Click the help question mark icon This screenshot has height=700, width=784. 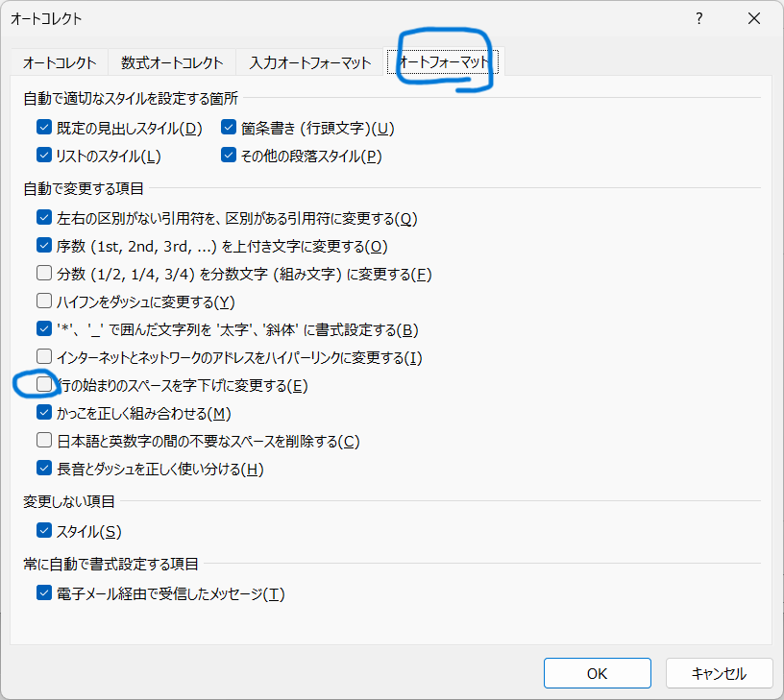click(699, 18)
